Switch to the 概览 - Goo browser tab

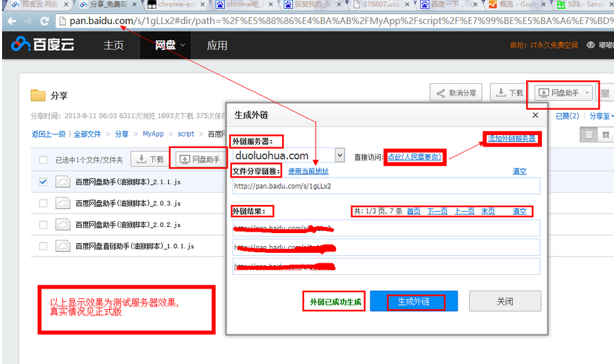(517, 5)
